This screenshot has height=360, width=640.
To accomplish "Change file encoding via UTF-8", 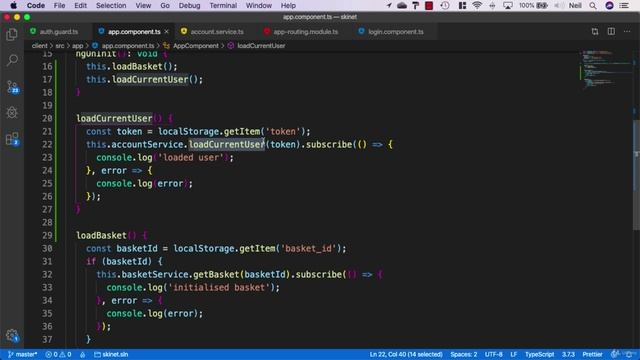I will point(493,354).
